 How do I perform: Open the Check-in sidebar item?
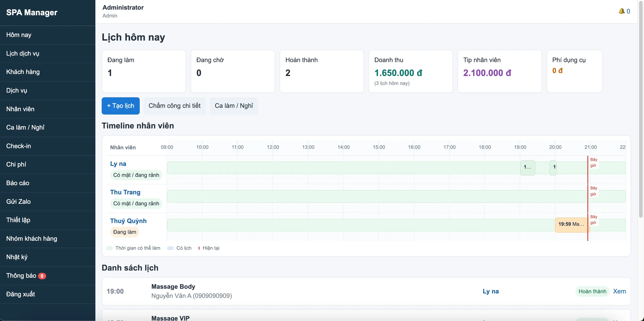(x=47, y=146)
